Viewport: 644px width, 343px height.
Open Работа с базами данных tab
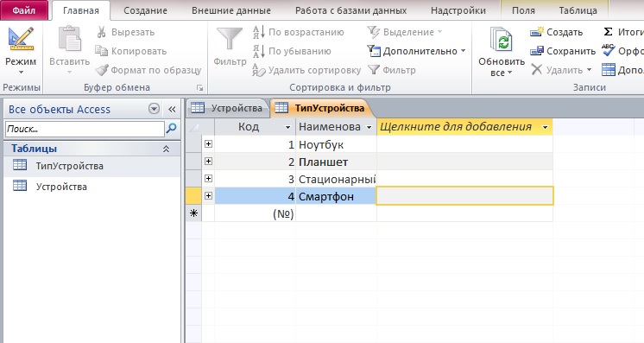[350, 10]
